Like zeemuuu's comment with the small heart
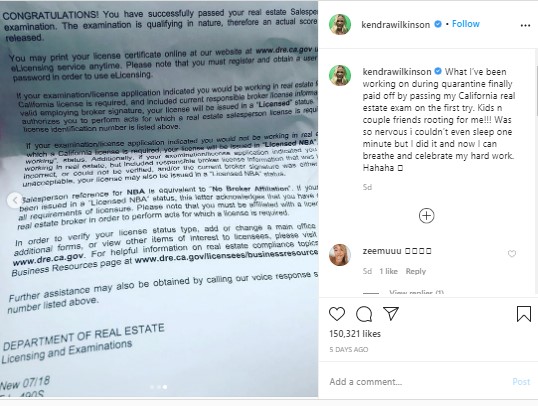The image size is (538, 406). [512, 254]
